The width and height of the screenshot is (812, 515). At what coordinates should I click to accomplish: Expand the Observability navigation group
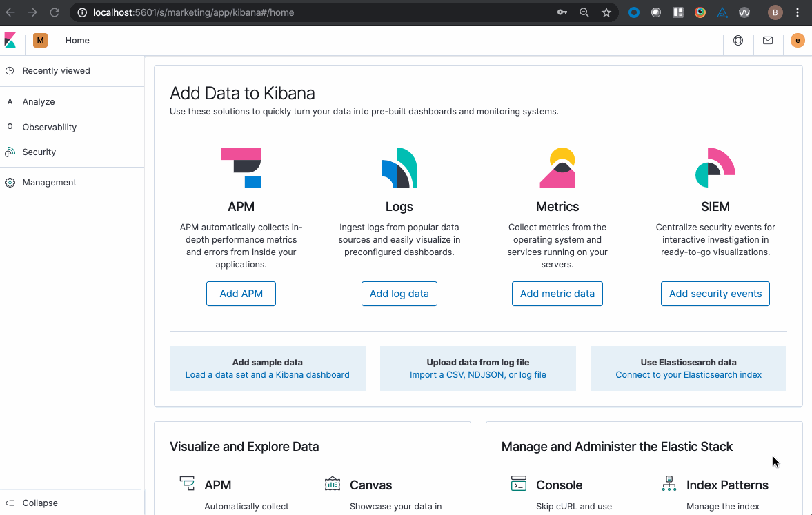(72, 127)
